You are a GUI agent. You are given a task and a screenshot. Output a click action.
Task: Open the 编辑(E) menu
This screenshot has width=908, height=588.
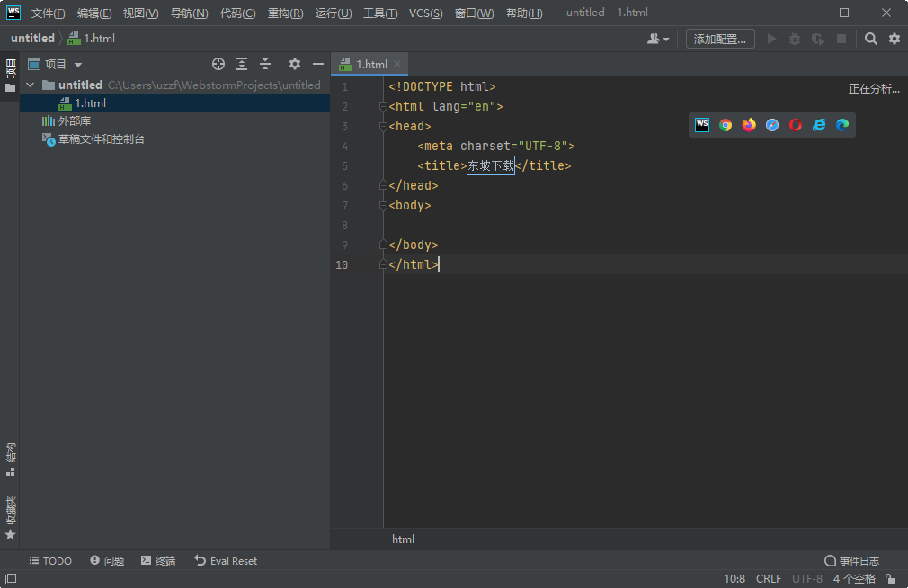[94, 13]
